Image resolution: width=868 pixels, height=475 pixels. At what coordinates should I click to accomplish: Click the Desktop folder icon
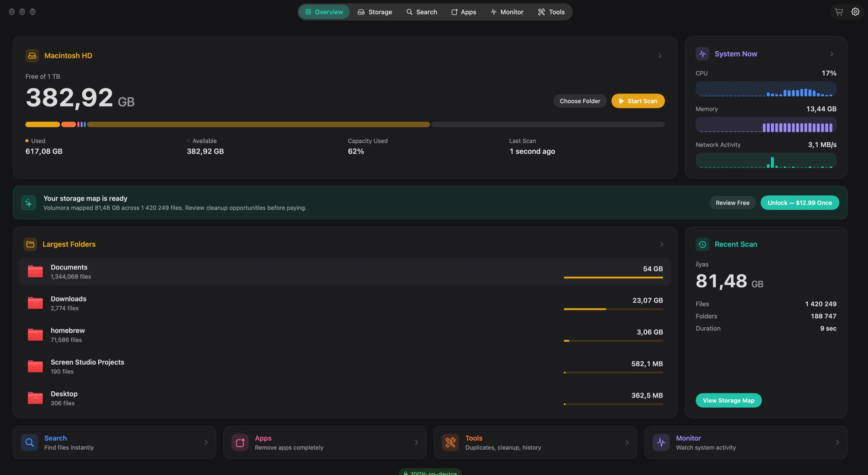tap(35, 398)
